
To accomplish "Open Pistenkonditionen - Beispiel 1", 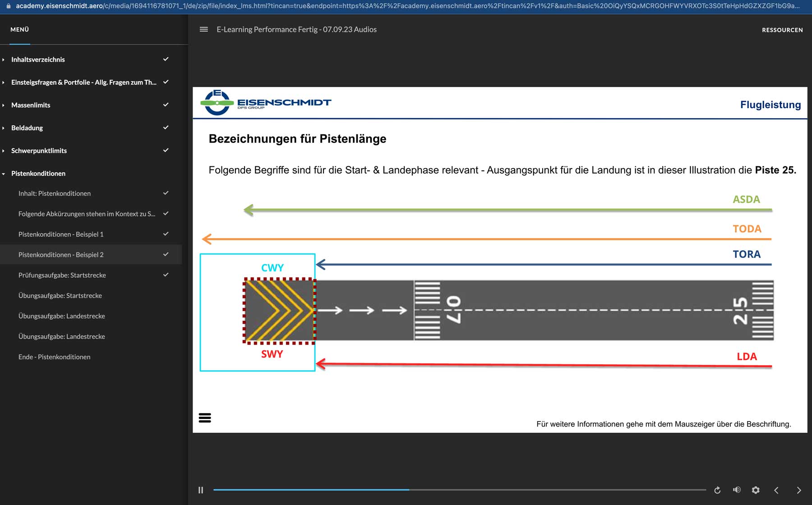I will point(61,234).
